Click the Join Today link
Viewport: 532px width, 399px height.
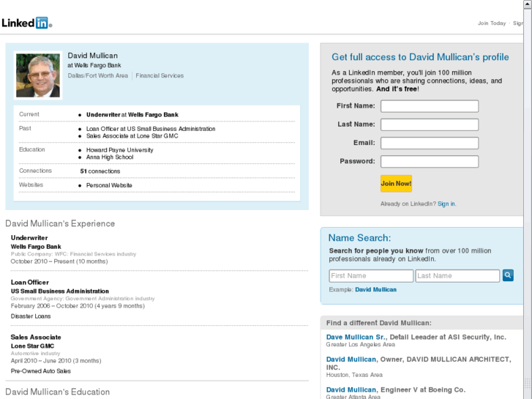(492, 23)
